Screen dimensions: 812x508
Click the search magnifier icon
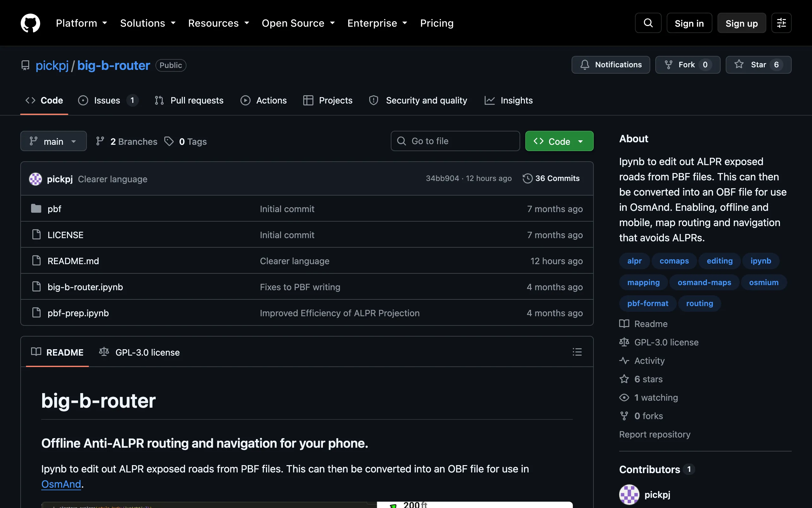click(x=648, y=23)
